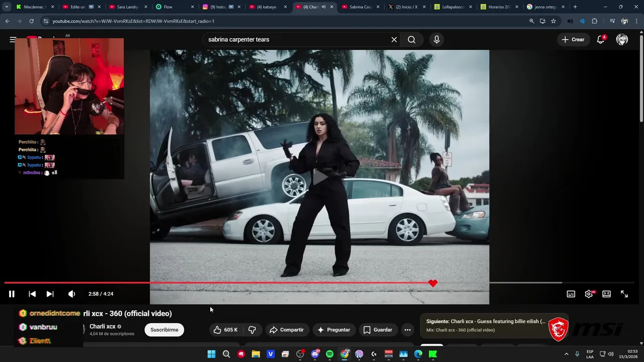The image size is (644, 362).
Task: Open the Chrome profile avatar
Action: tap(624, 21)
